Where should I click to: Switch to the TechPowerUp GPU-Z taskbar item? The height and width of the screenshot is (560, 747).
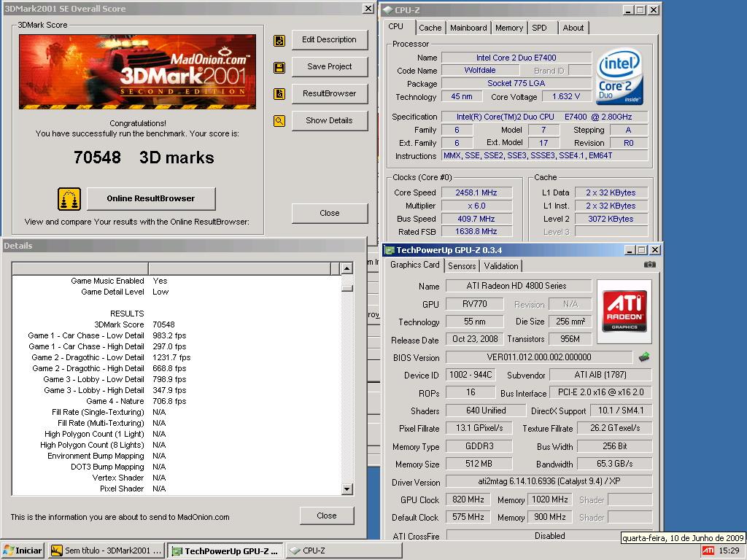[x=226, y=551]
